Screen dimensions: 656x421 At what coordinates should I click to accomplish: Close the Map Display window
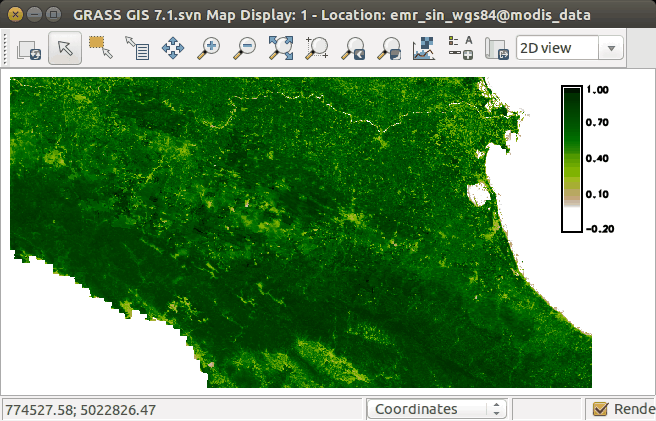point(15,14)
